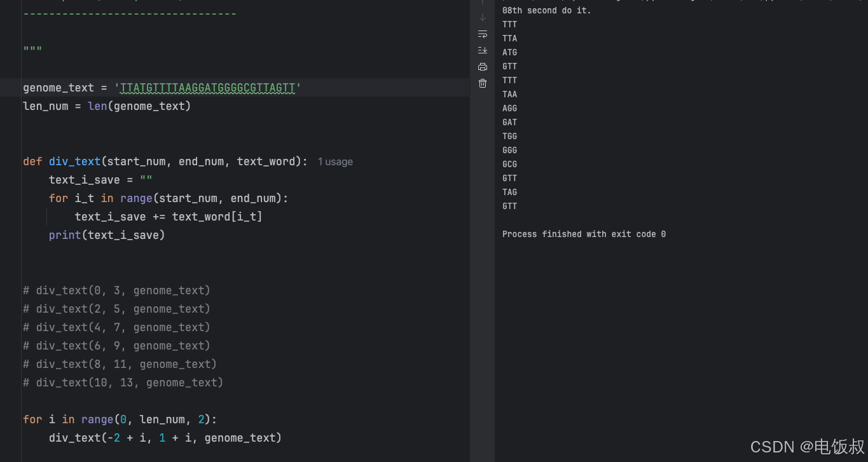Click the comment '# div_text(4, 7, genome_text)'
Image resolution: width=868 pixels, height=462 pixels.
[116, 327]
